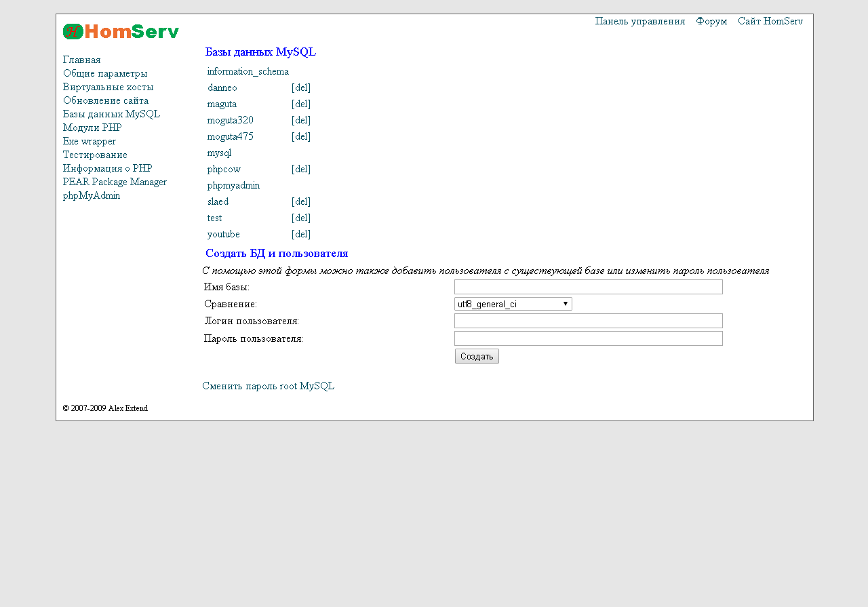Visit Сайт HomServ link
868x607 pixels.
(770, 22)
